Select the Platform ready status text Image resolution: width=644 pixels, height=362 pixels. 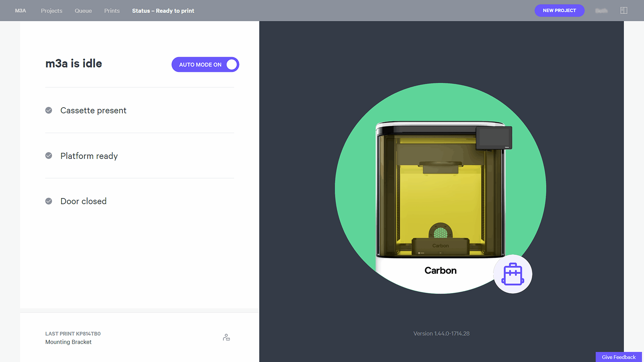click(89, 156)
